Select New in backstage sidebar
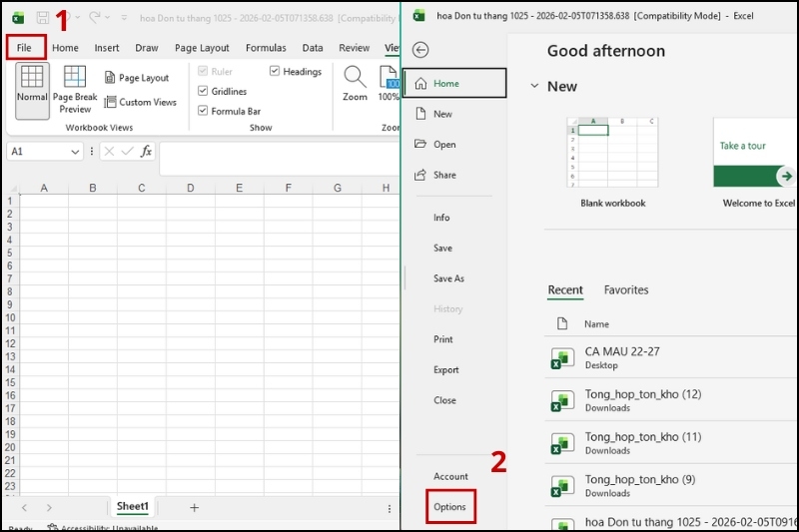The image size is (799, 532). (455, 114)
